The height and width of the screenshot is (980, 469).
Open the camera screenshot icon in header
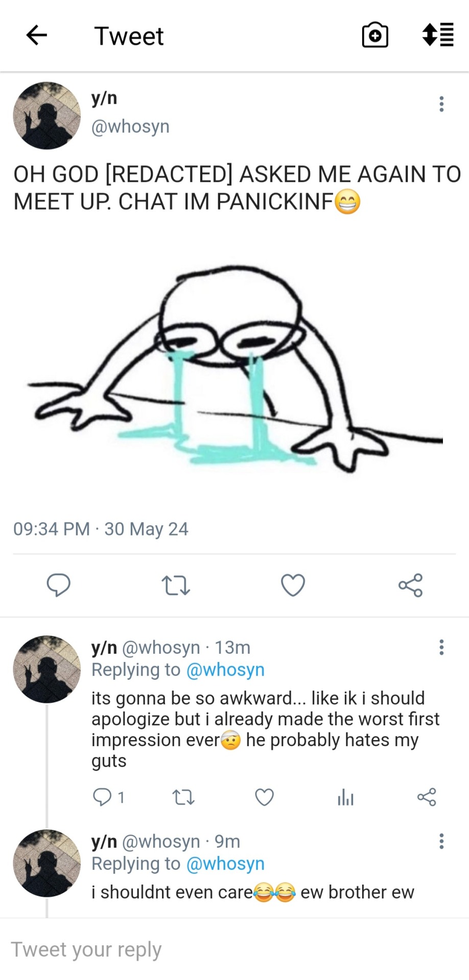(x=375, y=36)
